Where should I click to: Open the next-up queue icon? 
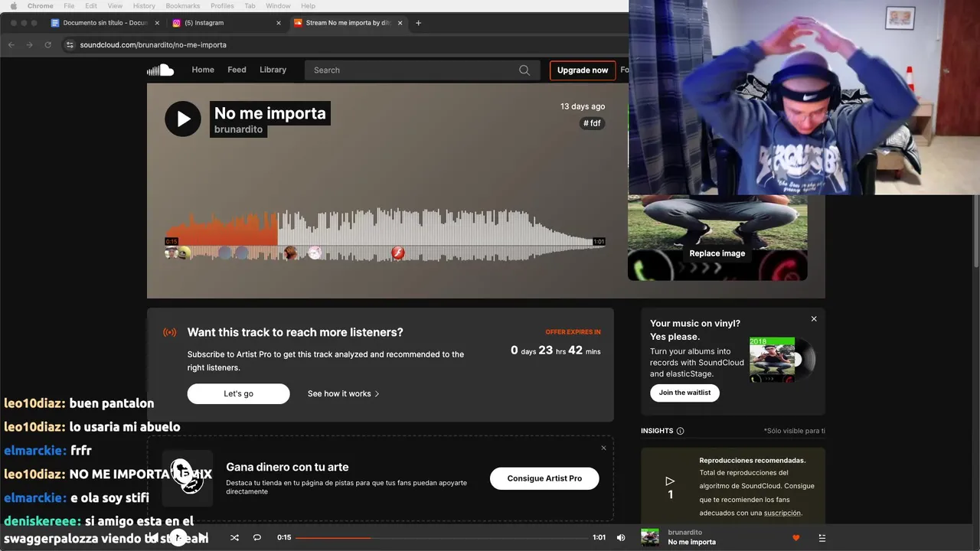coord(822,538)
